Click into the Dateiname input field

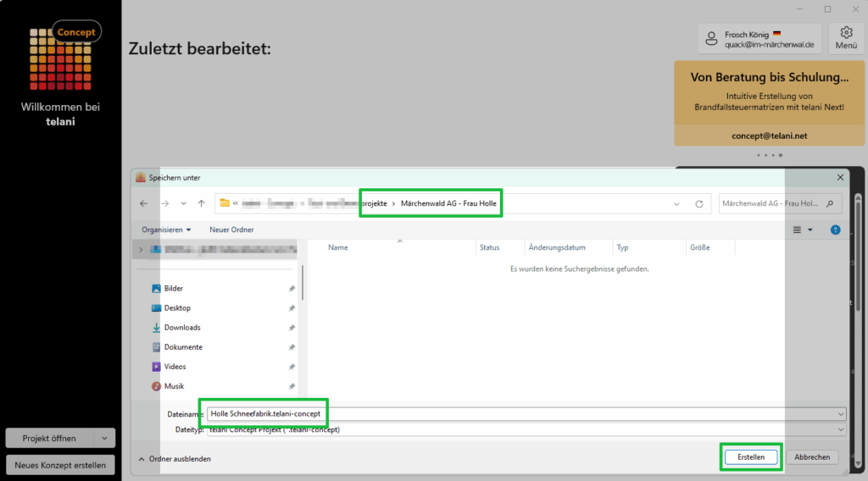(x=509, y=413)
